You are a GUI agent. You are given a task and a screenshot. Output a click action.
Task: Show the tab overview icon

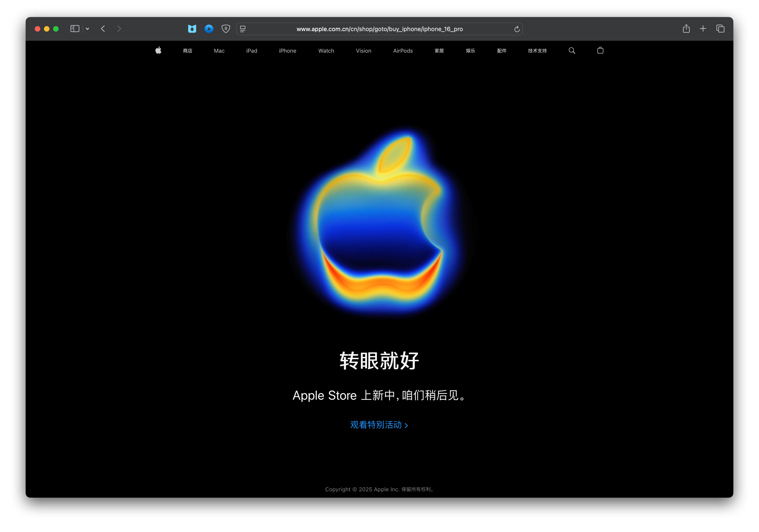coord(720,29)
